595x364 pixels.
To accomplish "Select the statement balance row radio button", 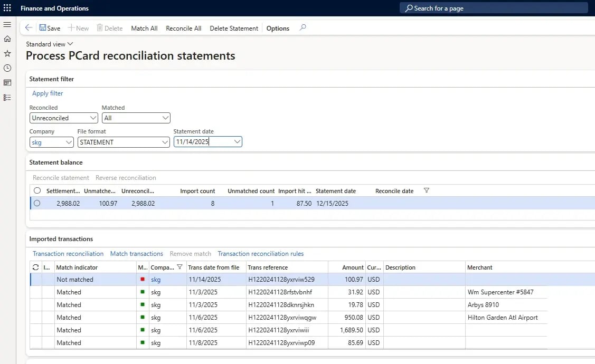I will pyautogui.click(x=37, y=203).
